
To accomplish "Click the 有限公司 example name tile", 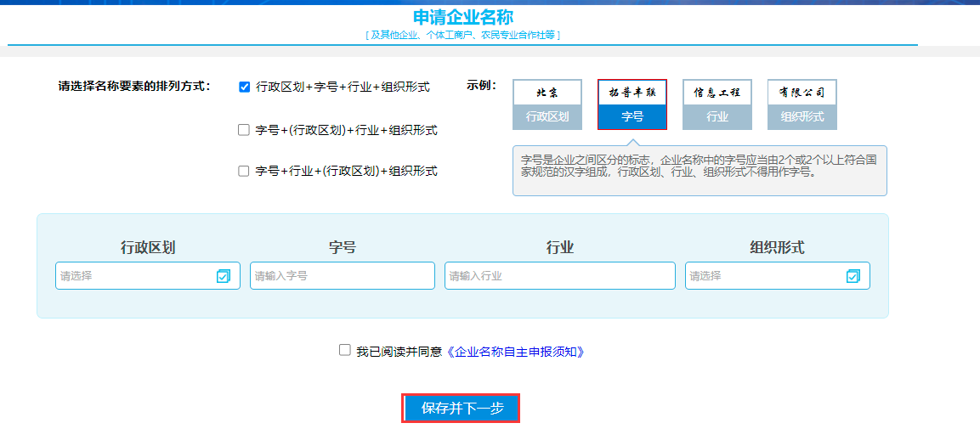I will click(802, 93).
